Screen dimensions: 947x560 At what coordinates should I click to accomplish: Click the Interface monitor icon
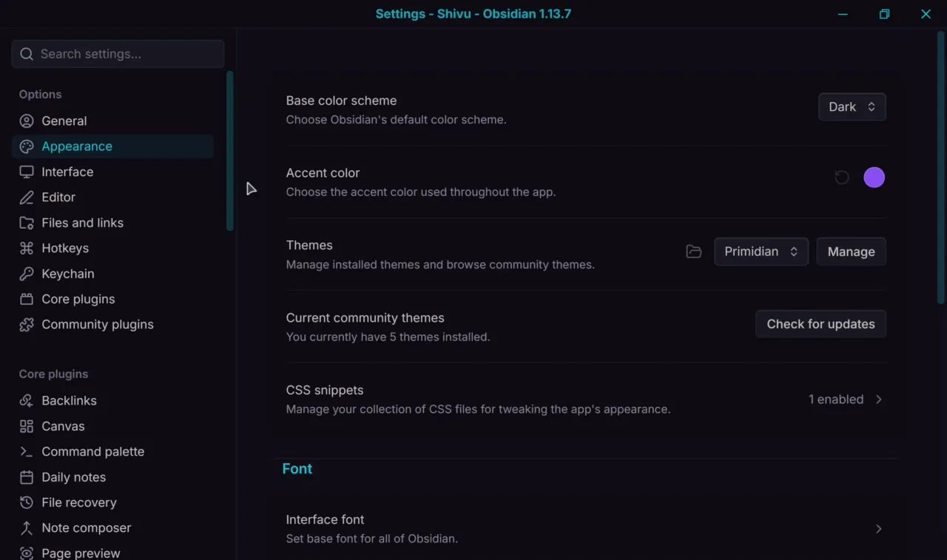27,172
